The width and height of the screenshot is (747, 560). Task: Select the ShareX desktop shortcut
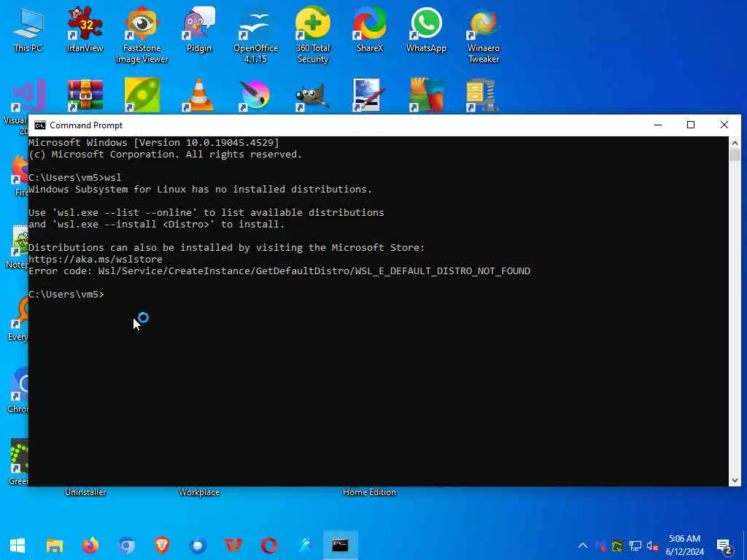(370, 31)
